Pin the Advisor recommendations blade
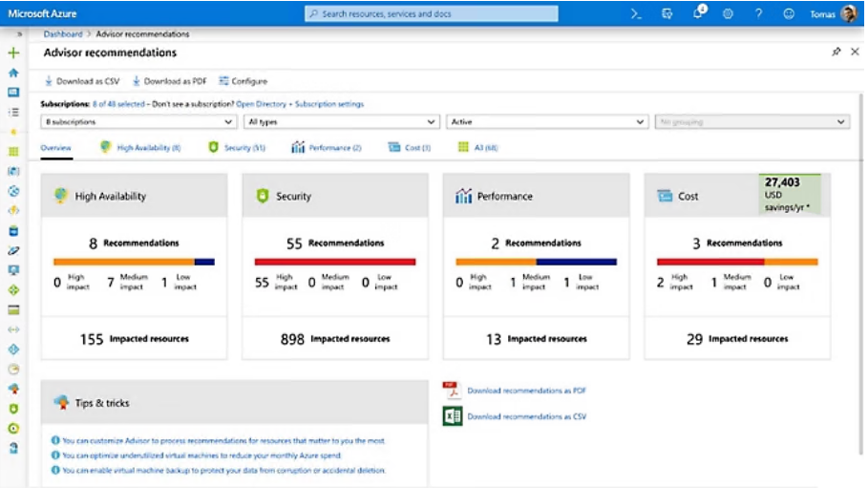The width and height of the screenshot is (868, 488). click(x=836, y=53)
